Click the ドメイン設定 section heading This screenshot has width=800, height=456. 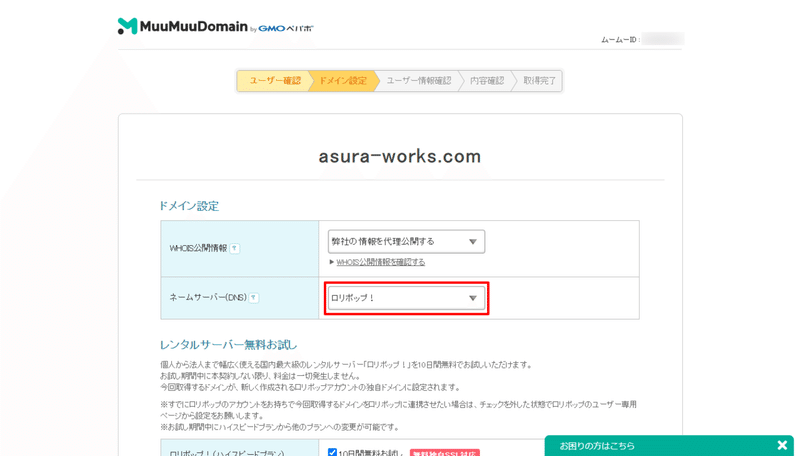189,206
